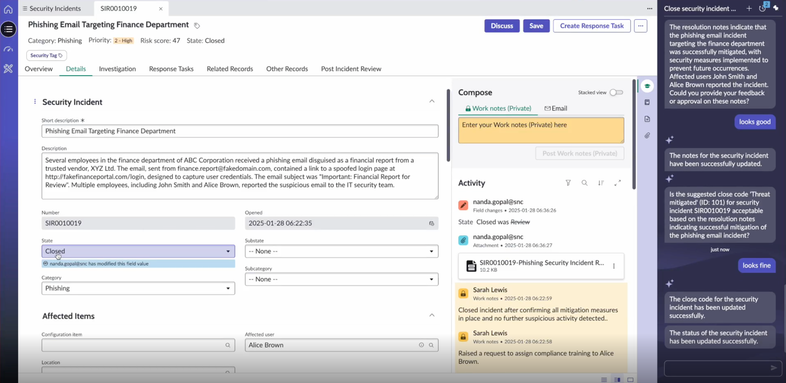Click the Opened date calendar icon
The width and height of the screenshot is (786, 383).
(432, 224)
